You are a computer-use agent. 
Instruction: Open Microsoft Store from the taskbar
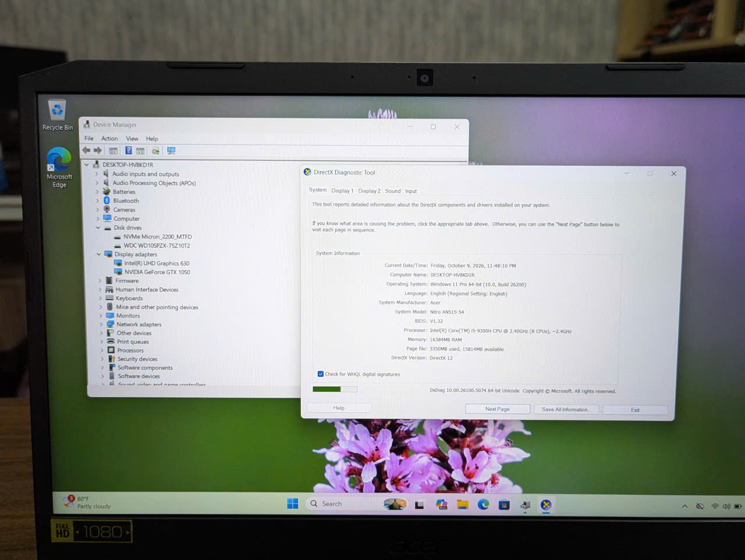[504, 504]
